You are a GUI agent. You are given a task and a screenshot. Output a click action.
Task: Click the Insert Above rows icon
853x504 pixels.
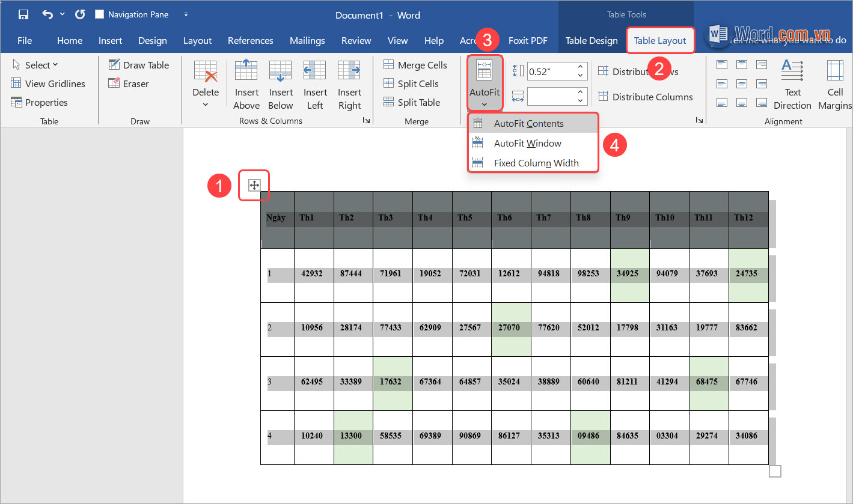coord(246,71)
